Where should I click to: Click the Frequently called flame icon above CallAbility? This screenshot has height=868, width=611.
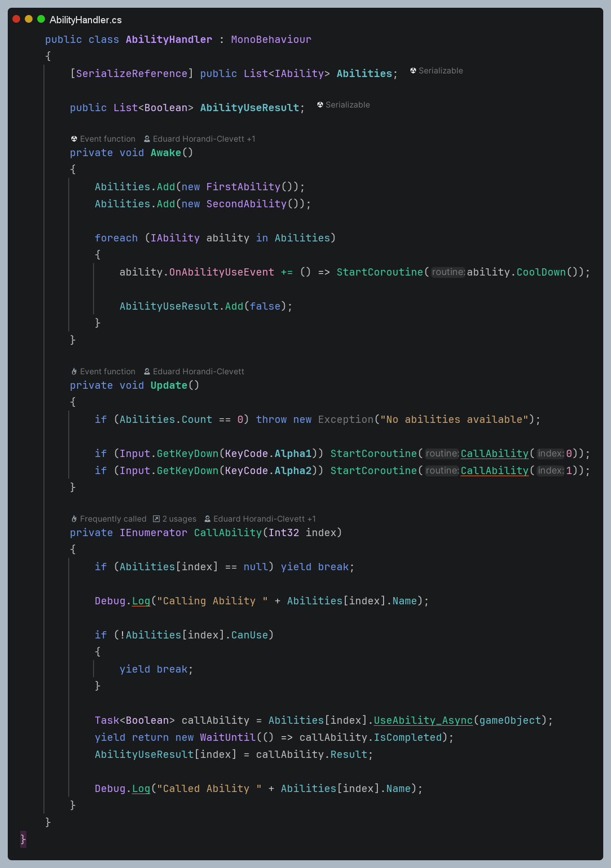click(x=74, y=519)
